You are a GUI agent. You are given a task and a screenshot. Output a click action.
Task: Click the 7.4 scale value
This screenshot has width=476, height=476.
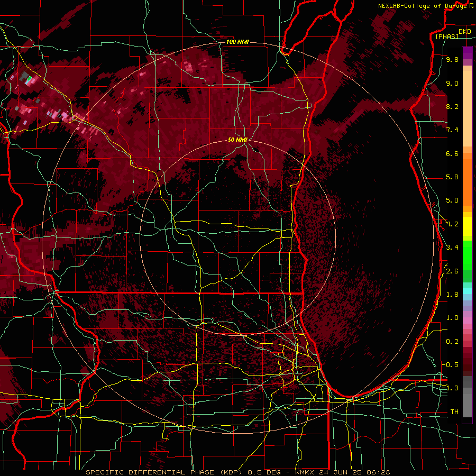tap(452, 130)
